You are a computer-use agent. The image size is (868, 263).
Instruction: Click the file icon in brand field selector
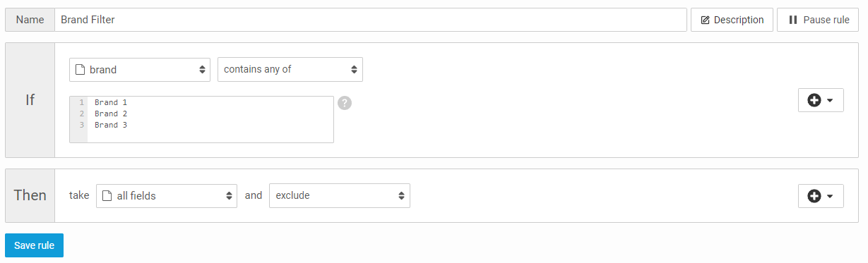click(81, 70)
